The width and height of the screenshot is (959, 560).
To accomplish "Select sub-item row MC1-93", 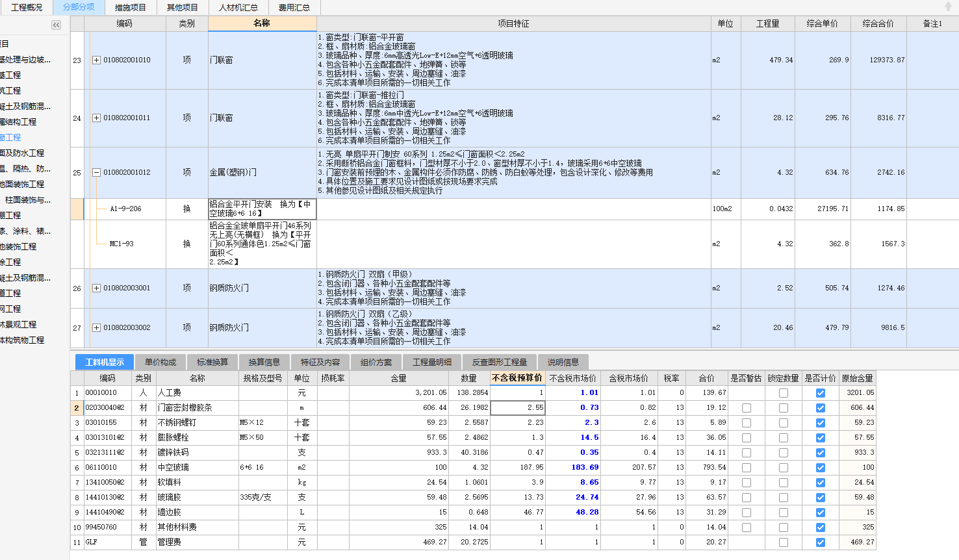I will click(121, 244).
